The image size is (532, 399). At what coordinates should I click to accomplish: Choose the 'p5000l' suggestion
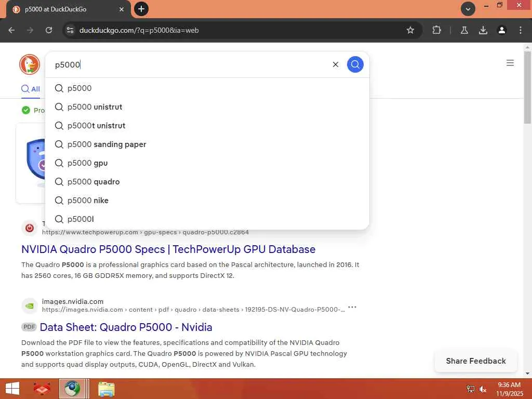[207, 219]
